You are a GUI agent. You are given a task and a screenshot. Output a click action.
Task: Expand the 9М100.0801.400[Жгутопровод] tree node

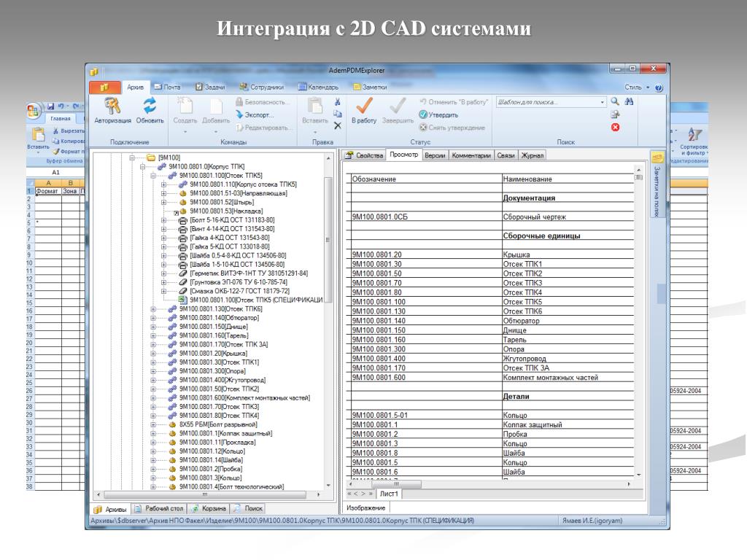click(x=153, y=381)
